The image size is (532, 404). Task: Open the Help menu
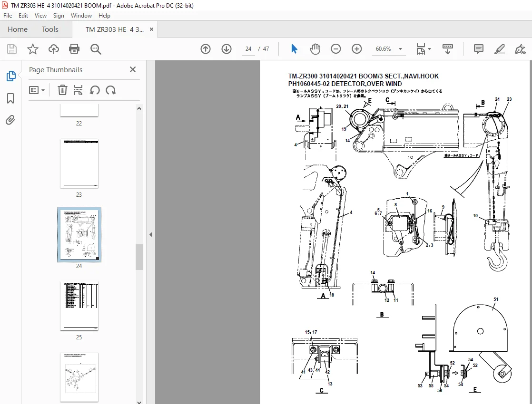coord(104,16)
